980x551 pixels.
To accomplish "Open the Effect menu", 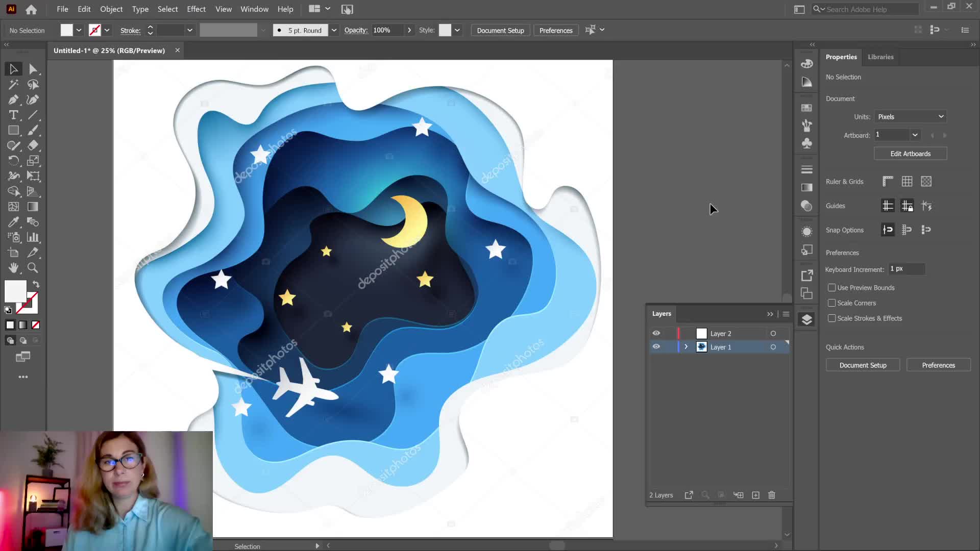I will click(x=196, y=9).
